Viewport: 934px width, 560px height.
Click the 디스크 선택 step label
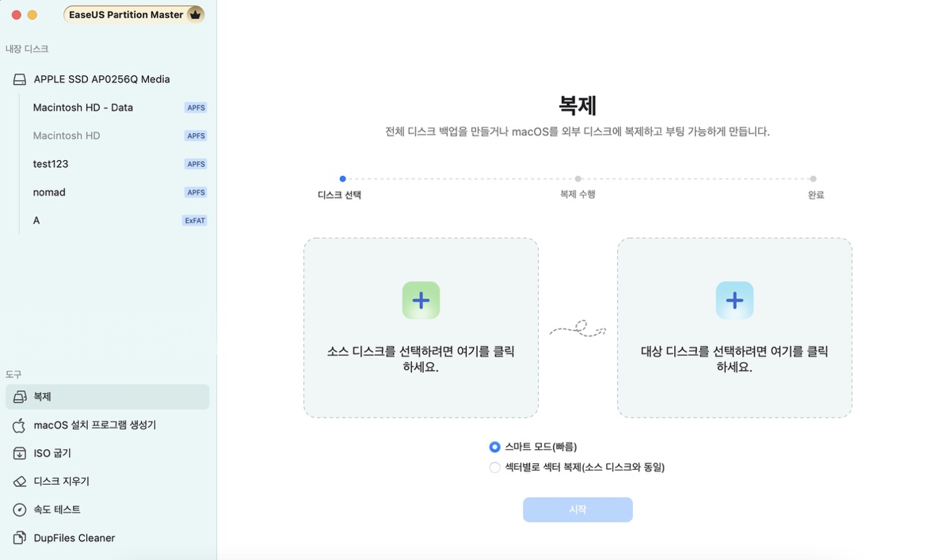click(x=340, y=195)
